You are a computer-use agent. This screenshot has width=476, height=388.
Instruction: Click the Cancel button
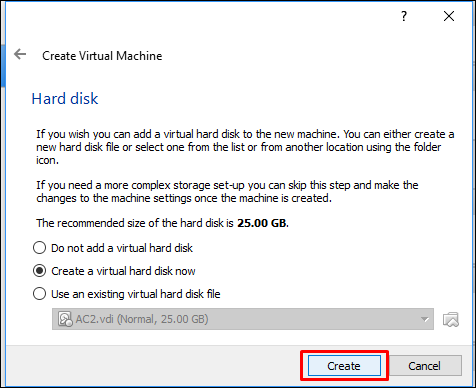(425, 366)
